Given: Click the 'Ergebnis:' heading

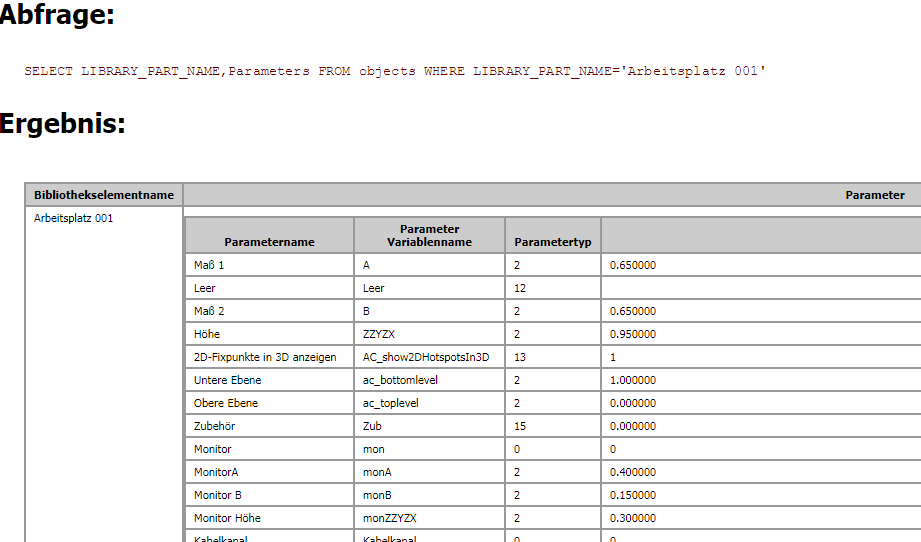Looking at the screenshot, I should [62, 123].
